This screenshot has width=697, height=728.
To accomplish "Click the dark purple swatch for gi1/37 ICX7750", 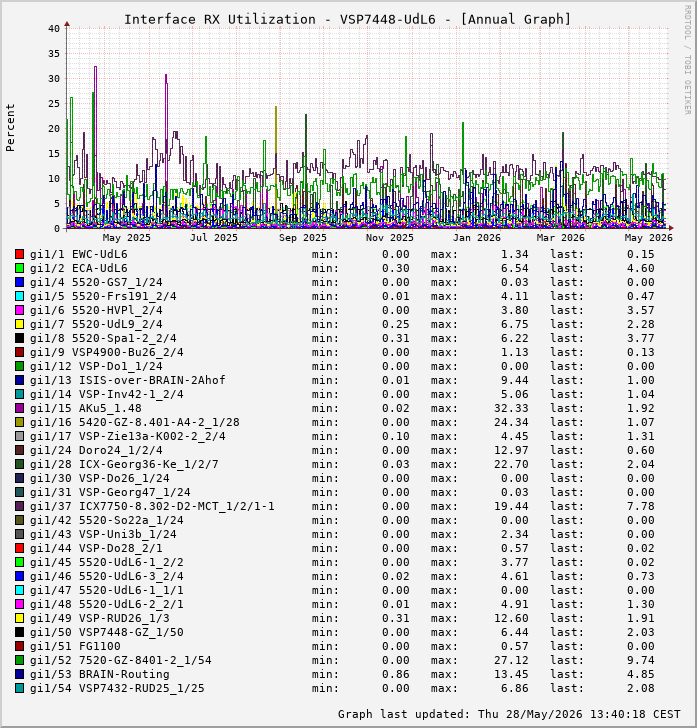I will click(x=20, y=507).
